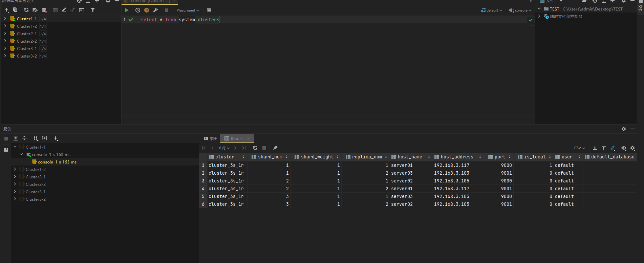Expand the 临时文件和控制台 node
644x263 pixels.
click(x=539, y=16)
